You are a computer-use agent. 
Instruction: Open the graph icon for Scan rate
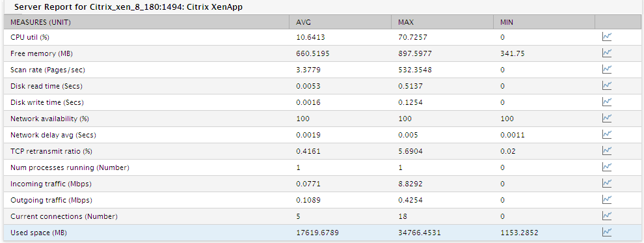[607, 70]
